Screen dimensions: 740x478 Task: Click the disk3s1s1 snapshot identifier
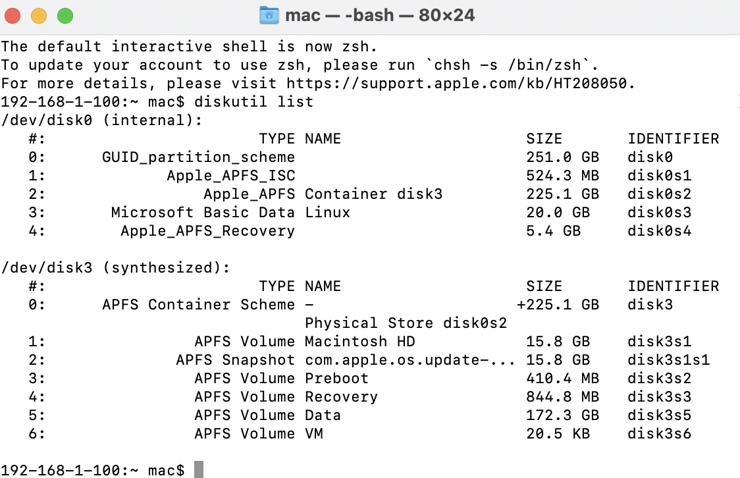668,360
